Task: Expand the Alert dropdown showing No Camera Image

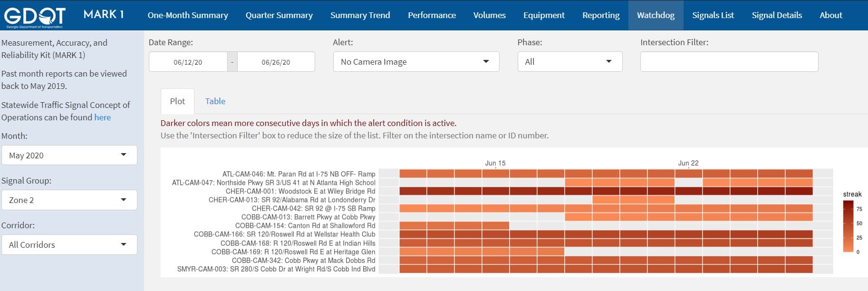Action: [x=416, y=62]
